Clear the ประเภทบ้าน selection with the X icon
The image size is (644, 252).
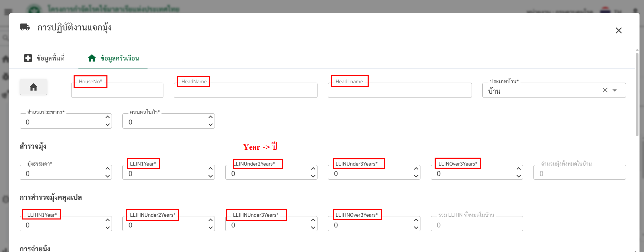[x=605, y=90]
